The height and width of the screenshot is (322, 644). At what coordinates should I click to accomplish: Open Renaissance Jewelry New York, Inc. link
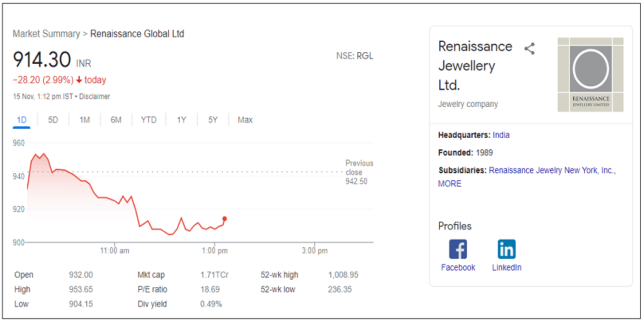pos(552,171)
